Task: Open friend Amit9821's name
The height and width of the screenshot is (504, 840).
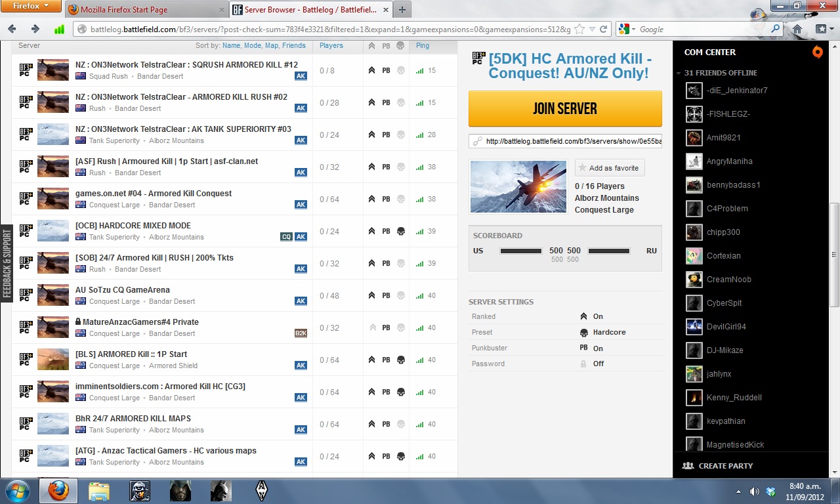Action: tap(723, 138)
